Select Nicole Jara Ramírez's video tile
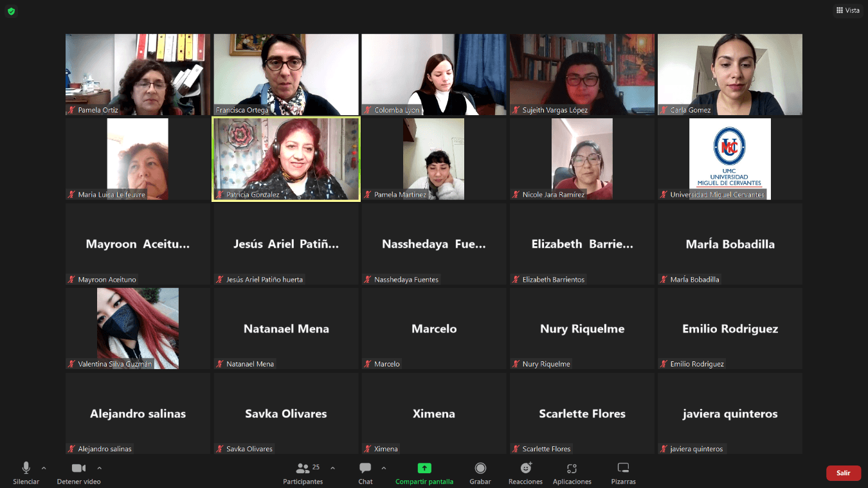The image size is (868, 488). click(582, 159)
